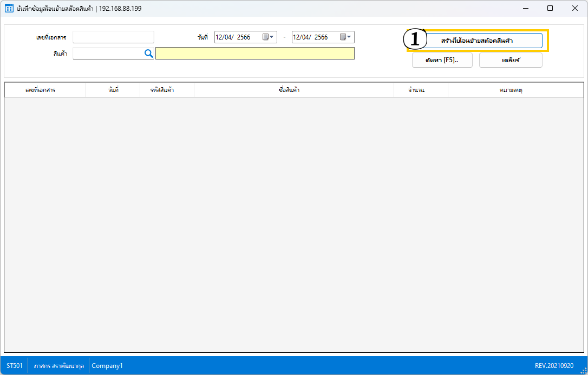Sort the table by ชื่อสินค้า column
Viewport: 588px width, 375px height.
(293, 90)
